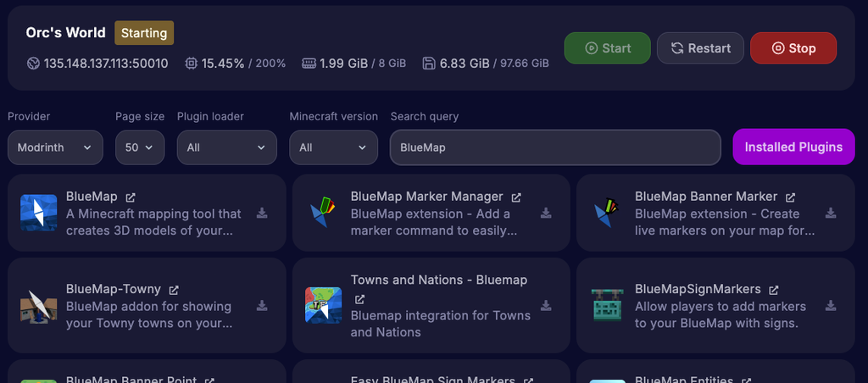This screenshot has height=383, width=868.
Task: Click the 135.148.137.113:50010 server address
Action: pos(106,63)
